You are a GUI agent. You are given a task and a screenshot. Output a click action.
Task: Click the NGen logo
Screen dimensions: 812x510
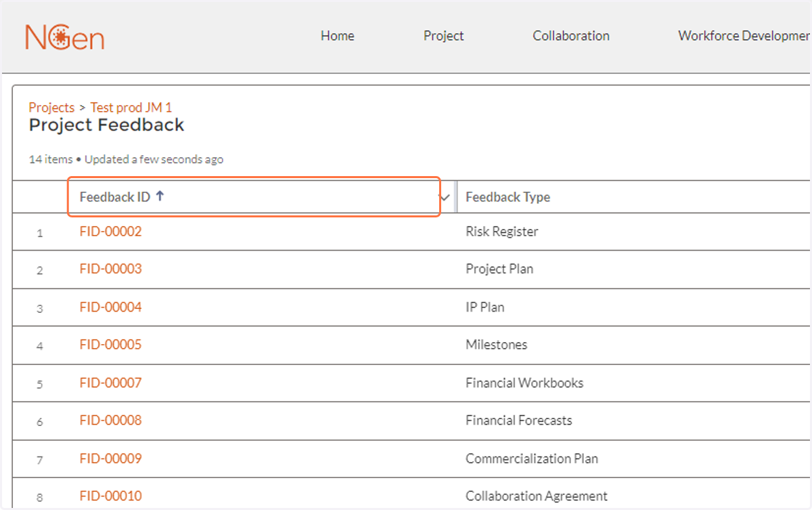click(64, 37)
